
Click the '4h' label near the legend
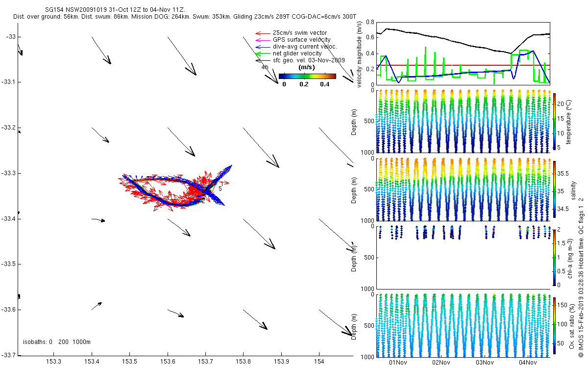pos(265,67)
